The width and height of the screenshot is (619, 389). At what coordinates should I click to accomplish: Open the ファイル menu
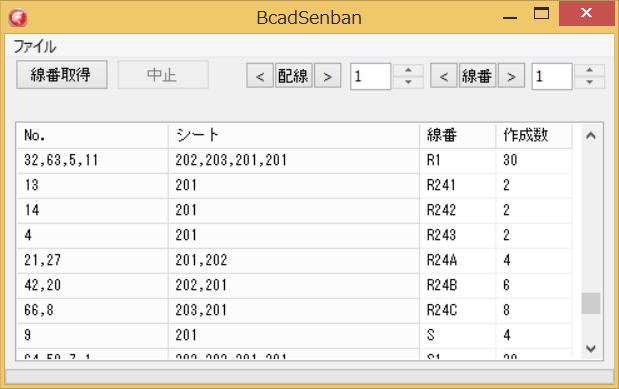pos(35,46)
